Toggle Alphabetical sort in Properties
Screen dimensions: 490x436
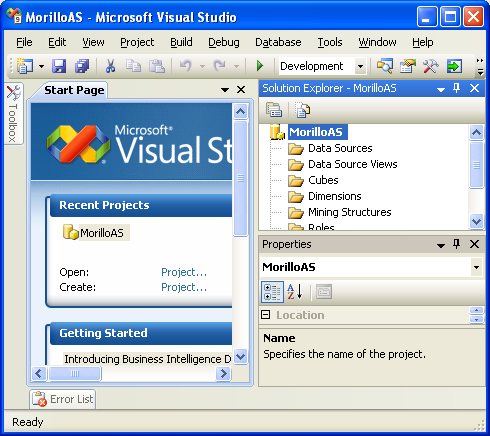point(295,292)
